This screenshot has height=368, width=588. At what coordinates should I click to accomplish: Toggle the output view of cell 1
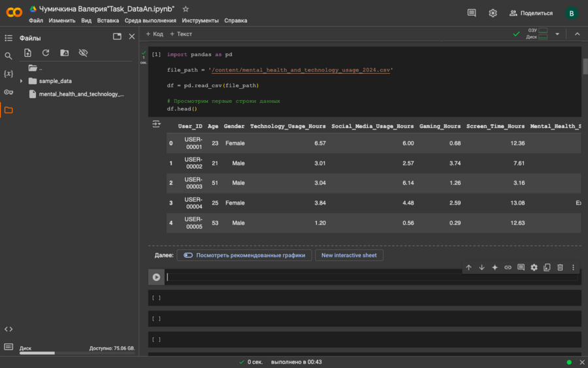[156, 124]
